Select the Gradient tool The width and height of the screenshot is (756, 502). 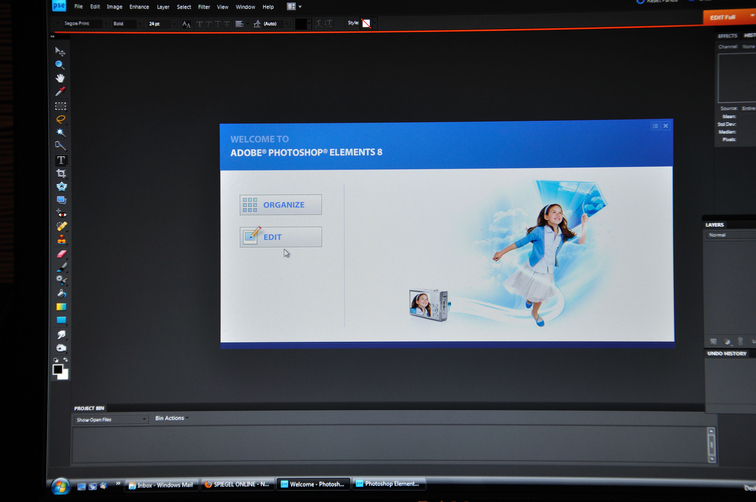tap(61, 307)
